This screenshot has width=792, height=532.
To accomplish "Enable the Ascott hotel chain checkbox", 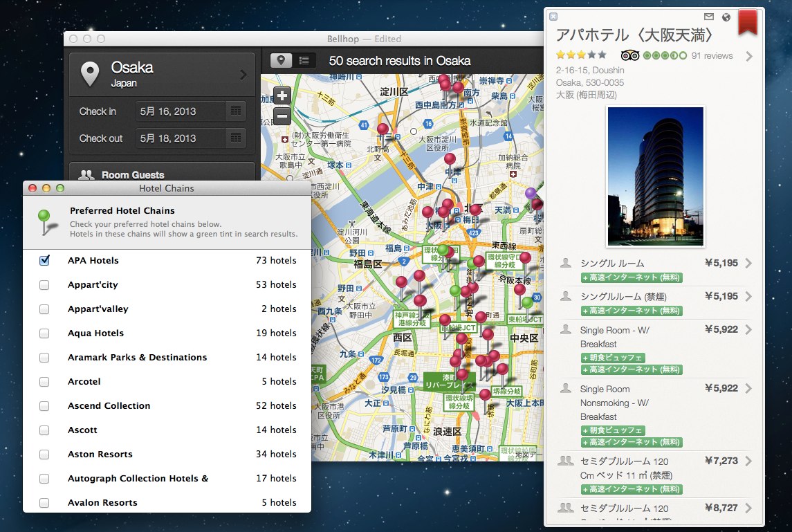I will [45, 430].
